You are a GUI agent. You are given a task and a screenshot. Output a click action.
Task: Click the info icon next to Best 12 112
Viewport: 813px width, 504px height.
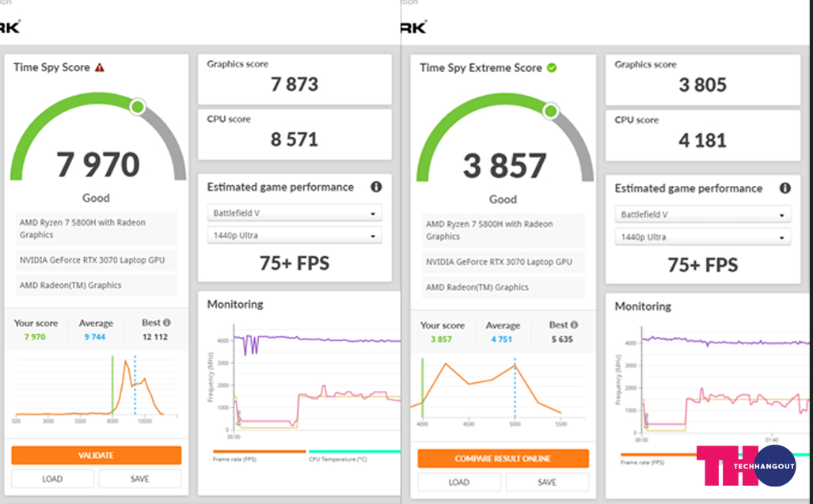[167, 322]
